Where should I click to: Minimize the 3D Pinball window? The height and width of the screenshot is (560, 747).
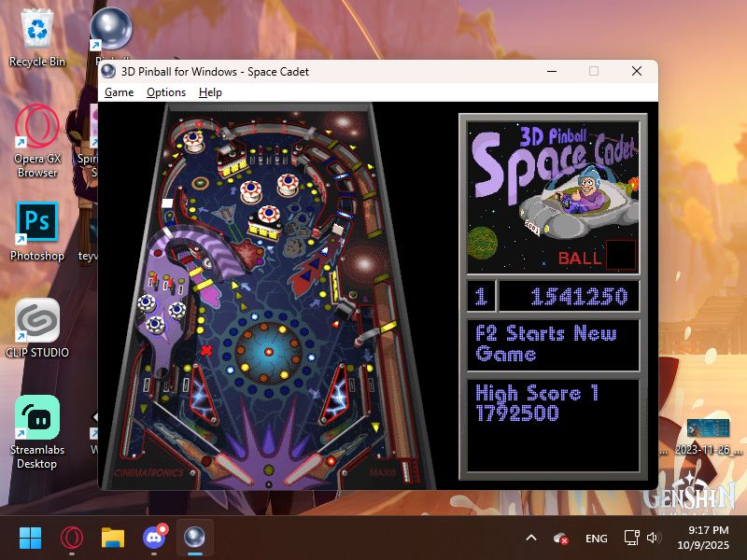coord(552,72)
